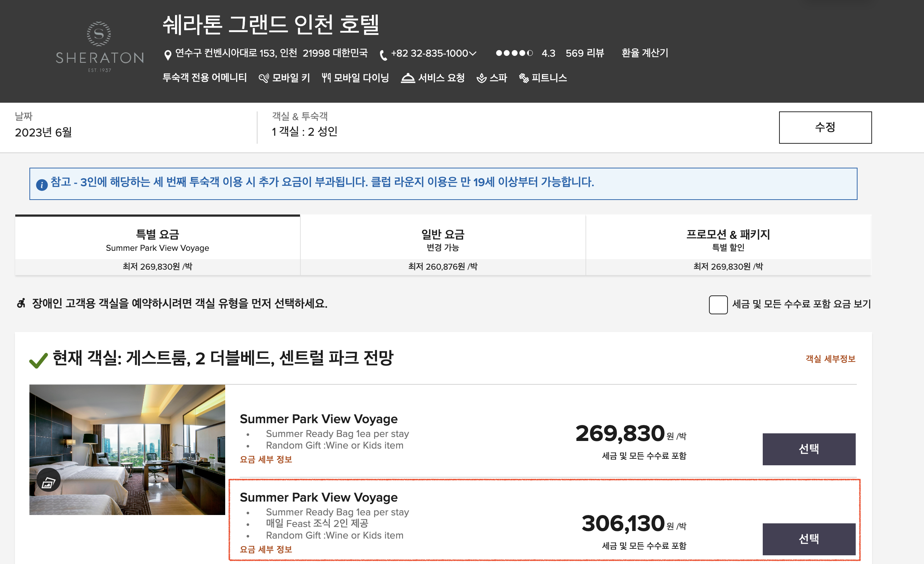Open Spa (스파) amenity link

[492, 78]
